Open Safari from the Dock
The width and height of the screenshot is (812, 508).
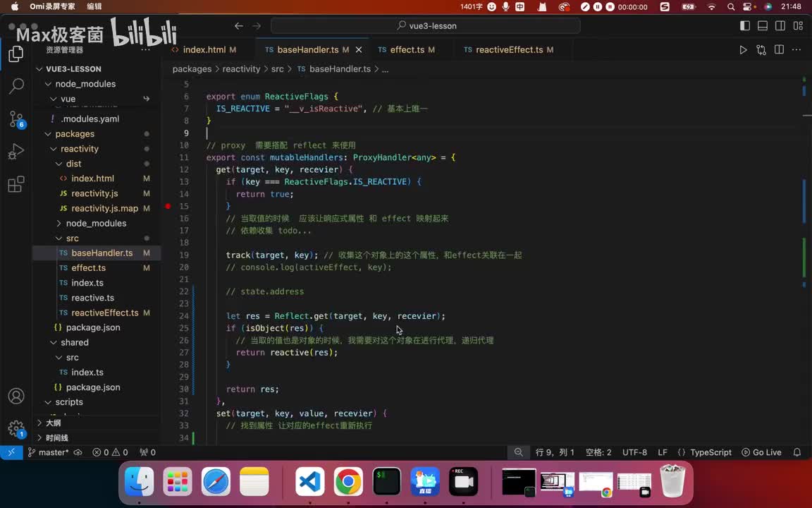pos(216,482)
